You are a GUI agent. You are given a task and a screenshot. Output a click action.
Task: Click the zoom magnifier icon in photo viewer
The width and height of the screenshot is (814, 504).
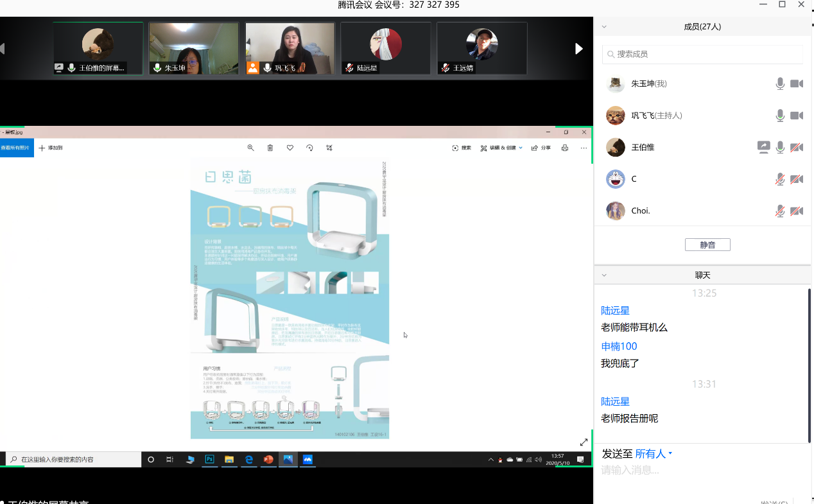251,148
